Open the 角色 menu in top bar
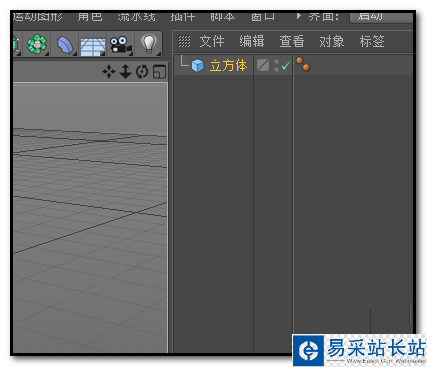The image size is (427, 367). pyautogui.click(x=90, y=16)
